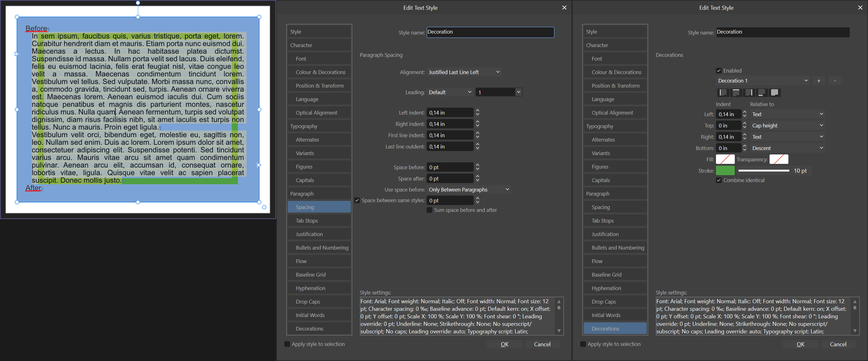The height and width of the screenshot is (361, 868).
Task: Select the background fill decoration icon
Action: pos(774,92)
